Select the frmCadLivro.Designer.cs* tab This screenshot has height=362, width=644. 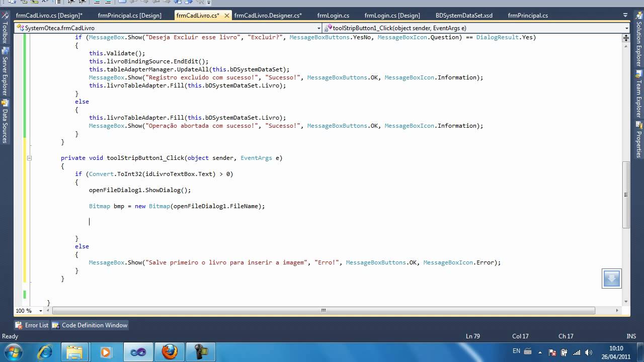[269, 16]
